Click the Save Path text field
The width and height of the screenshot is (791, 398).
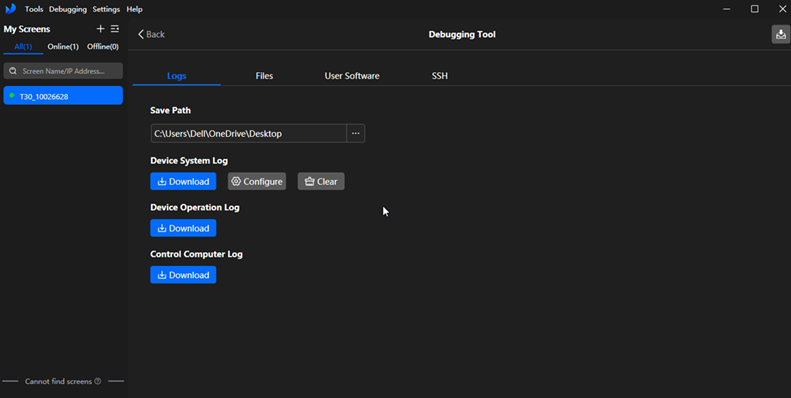click(248, 134)
